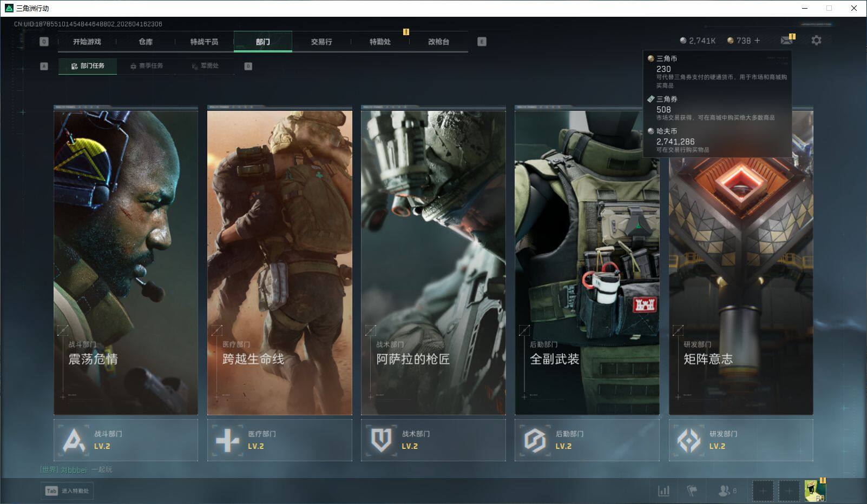
Task: Switch to the 仓库 tab
Action: (x=146, y=42)
